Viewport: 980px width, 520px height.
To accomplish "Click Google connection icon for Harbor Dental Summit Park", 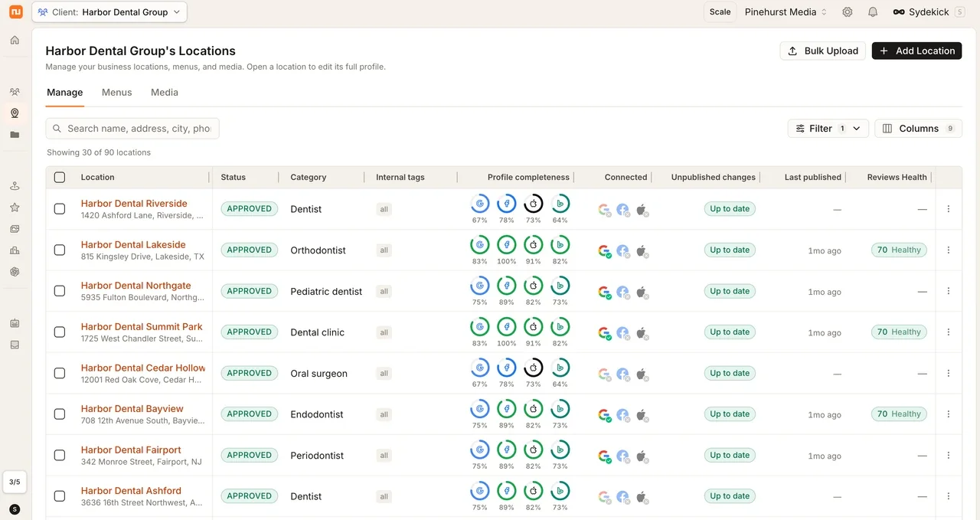I will coord(604,332).
